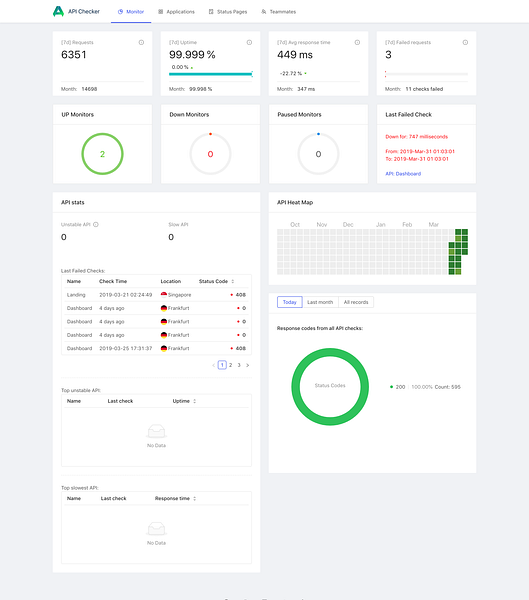This screenshot has height=600, width=529.
Task: Select the Last month filter
Action: [320, 302]
